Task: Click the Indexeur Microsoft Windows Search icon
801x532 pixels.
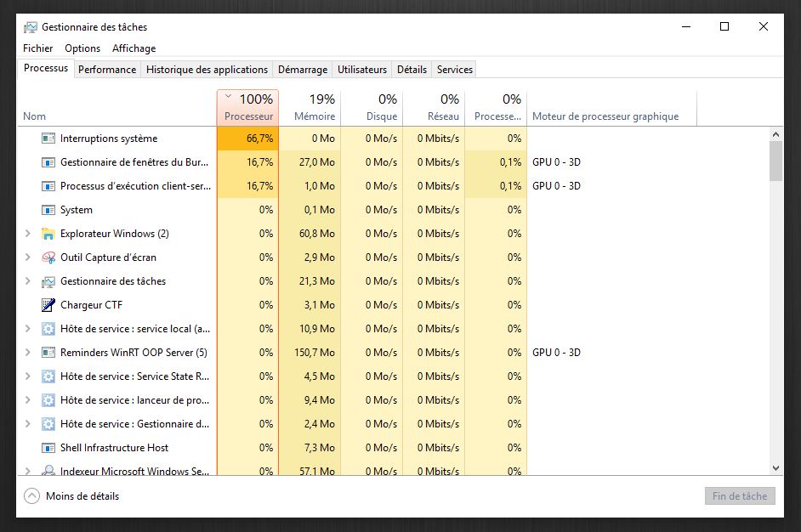Action: 48,470
